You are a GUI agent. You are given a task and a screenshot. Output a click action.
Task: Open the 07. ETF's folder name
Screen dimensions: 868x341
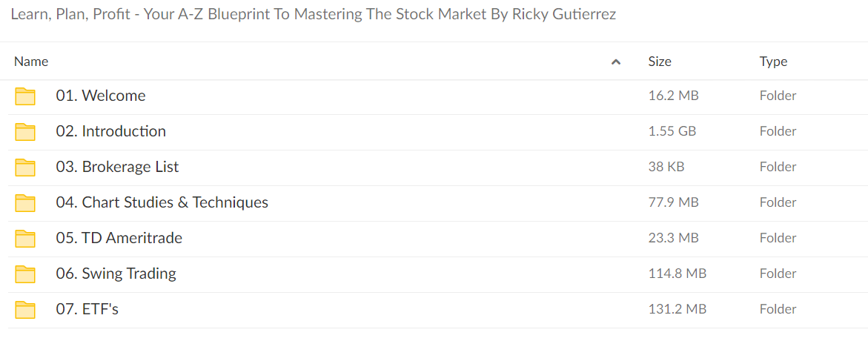pos(87,309)
